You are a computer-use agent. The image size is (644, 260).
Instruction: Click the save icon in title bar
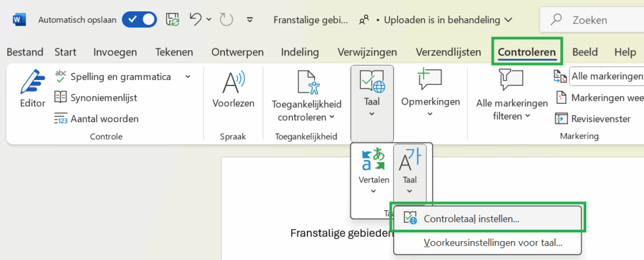(173, 20)
